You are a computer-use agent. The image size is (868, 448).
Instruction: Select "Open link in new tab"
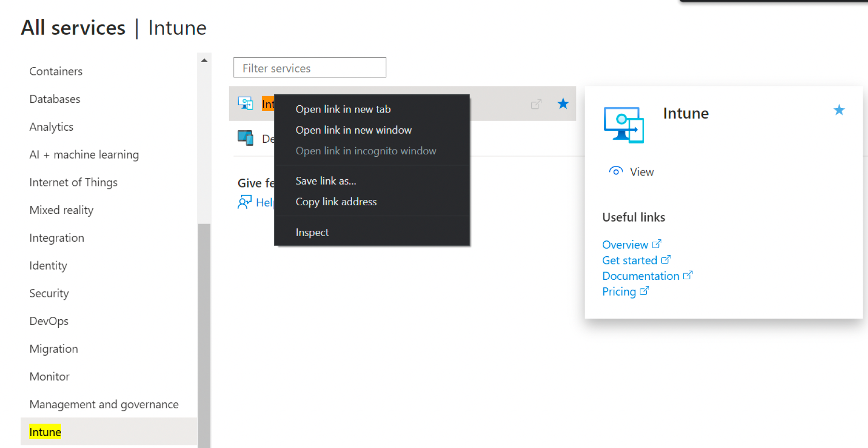[x=343, y=109]
